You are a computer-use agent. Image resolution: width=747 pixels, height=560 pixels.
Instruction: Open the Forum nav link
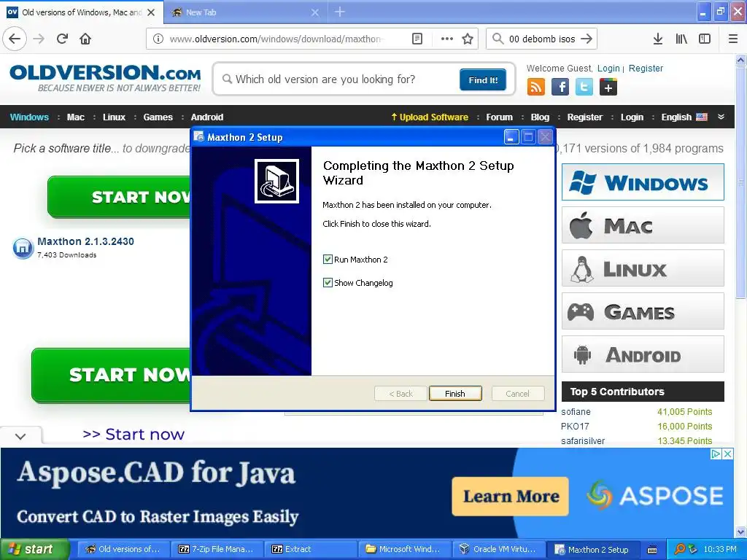(499, 117)
